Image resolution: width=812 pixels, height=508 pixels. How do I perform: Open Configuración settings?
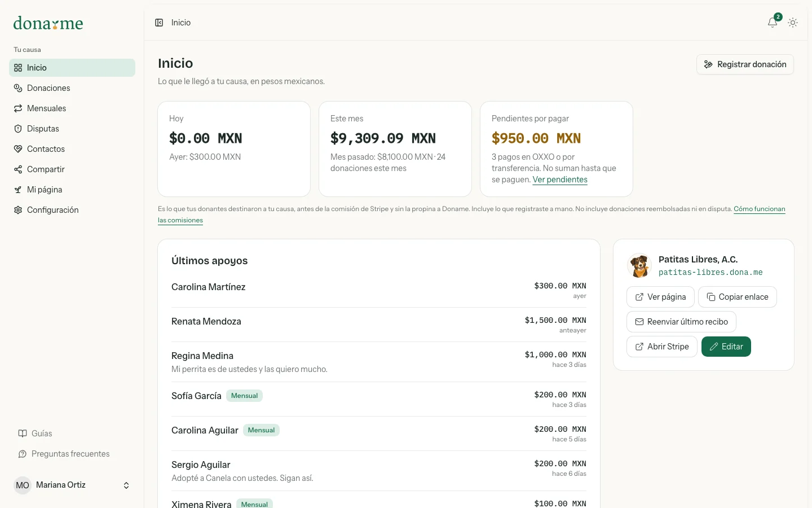tap(72, 210)
